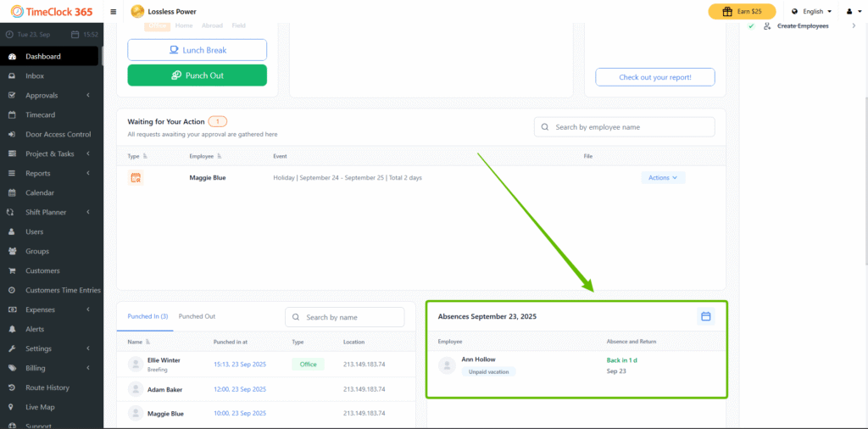Image resolution: width=868 pixels, height=429 pixels.
Task: Click Ellie Winter's avatar icon
Action: (x=134, y=364)
